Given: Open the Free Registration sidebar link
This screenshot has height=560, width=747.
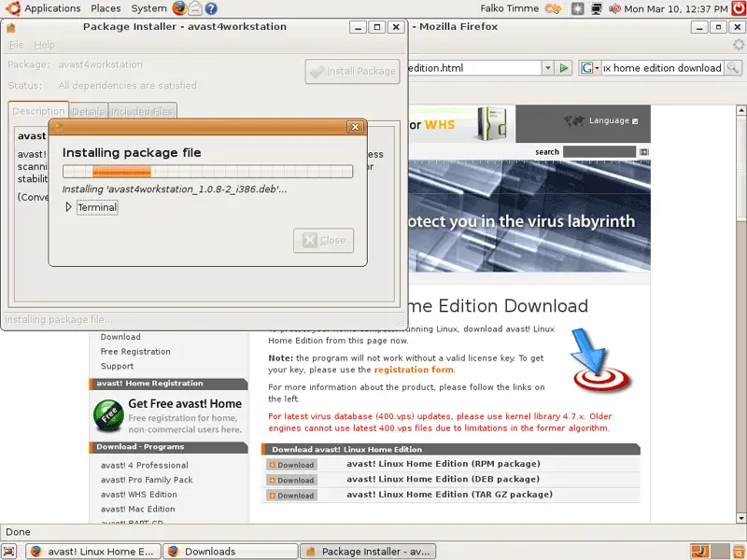Looking at the screenshot, I should tap(135, 352).
